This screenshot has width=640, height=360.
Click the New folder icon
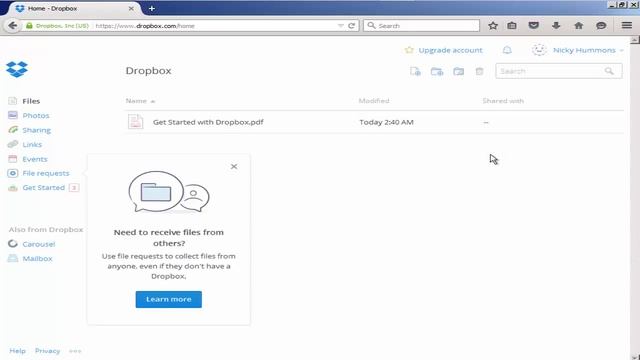[437, 71]
